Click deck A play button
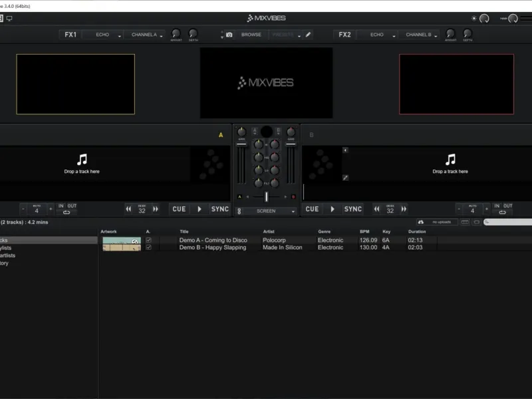532x399 pixels. (199, 209)
